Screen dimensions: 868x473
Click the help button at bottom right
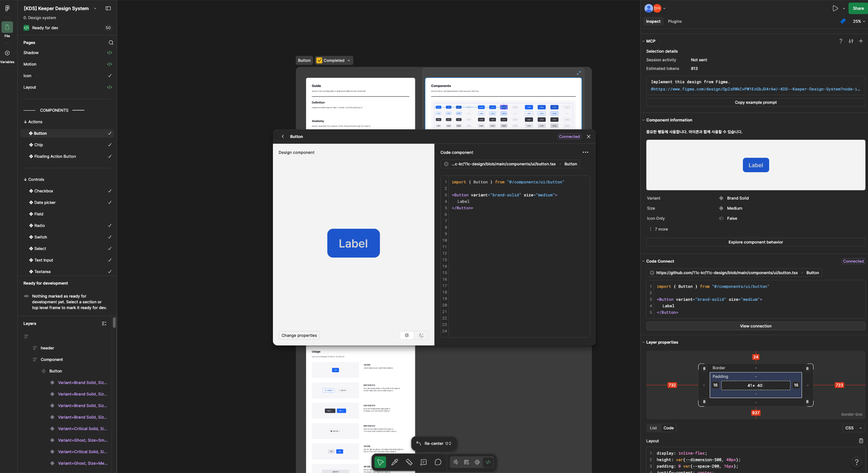pos(856,462)
